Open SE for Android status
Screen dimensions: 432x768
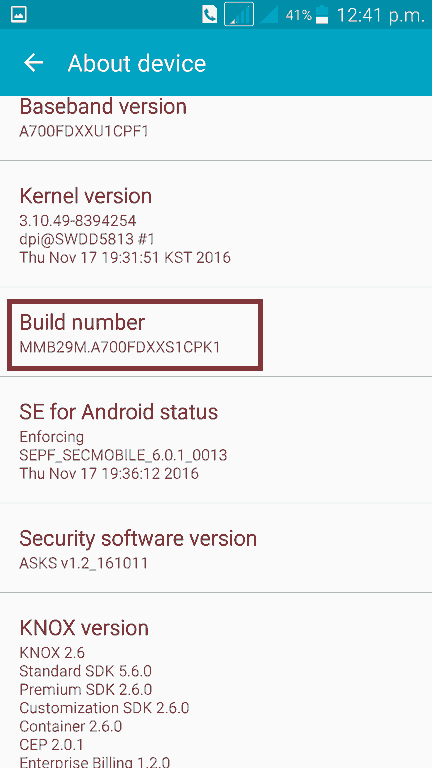(x=216, y=440)
